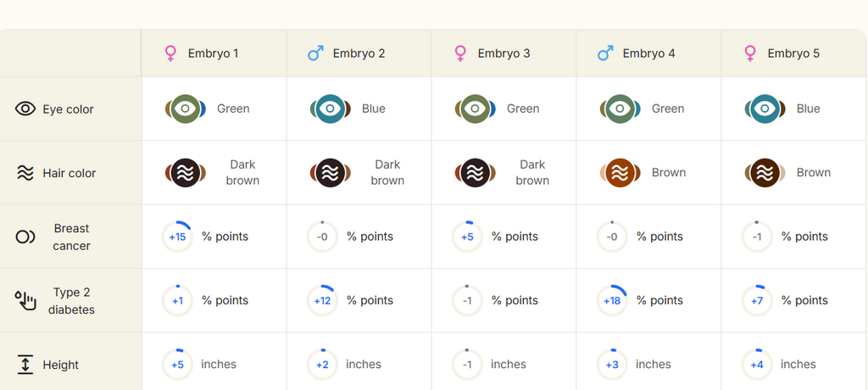Screen dimensions: 868x390
Task: Click Embryo 5 brown hair color swatch
Action: coord(765,173)
